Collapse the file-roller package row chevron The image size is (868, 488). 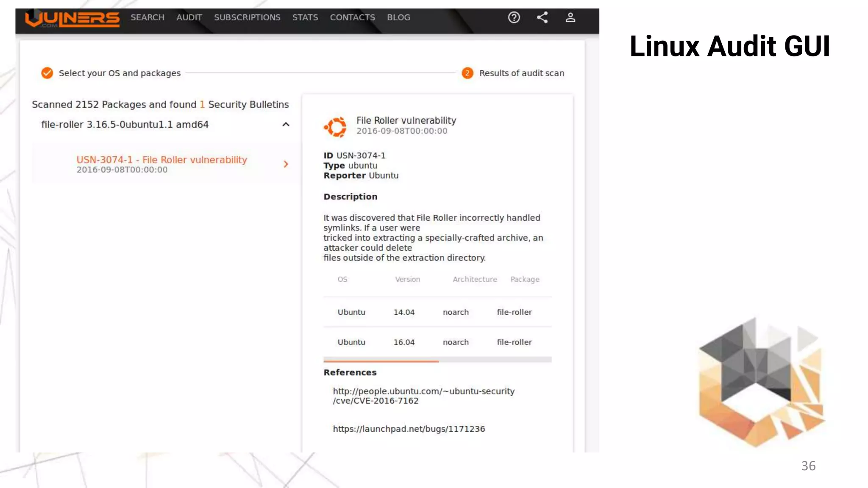(x=286, y=125)
